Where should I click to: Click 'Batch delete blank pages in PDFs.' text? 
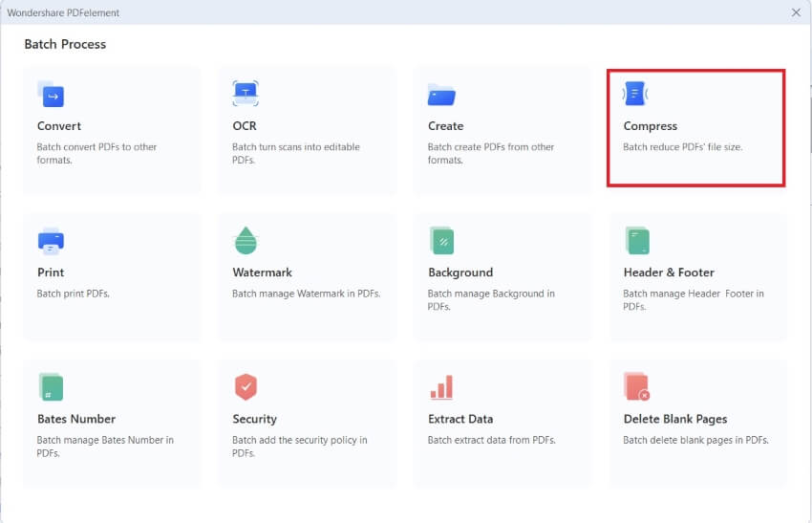coord(695,440)
